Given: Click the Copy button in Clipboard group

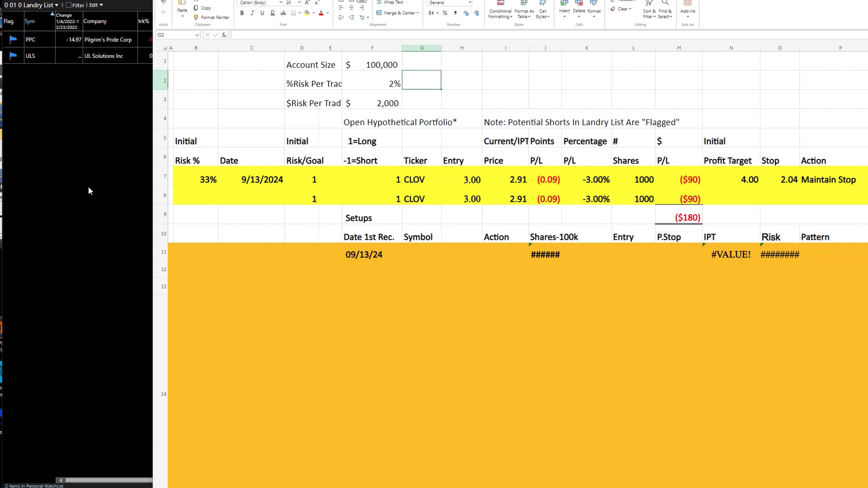Looking at the screenshot, I should pyautogui.click(x=203, y=8).
